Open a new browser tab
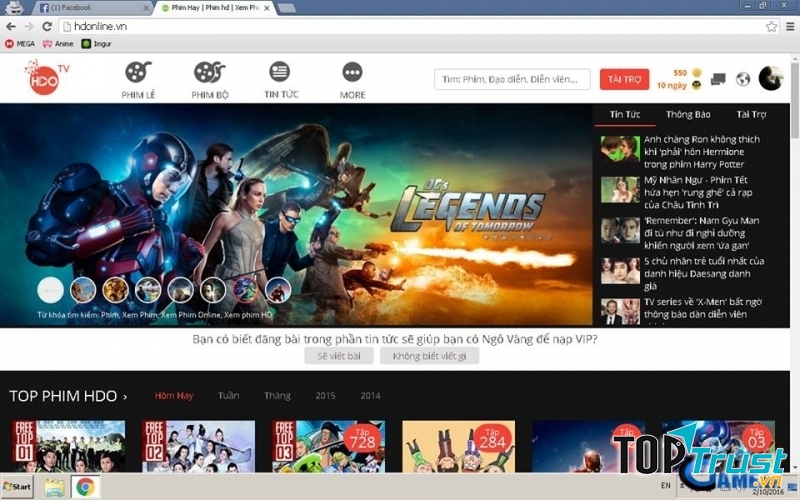Viewport: 800px width, 500px height. tap(287, 8)
